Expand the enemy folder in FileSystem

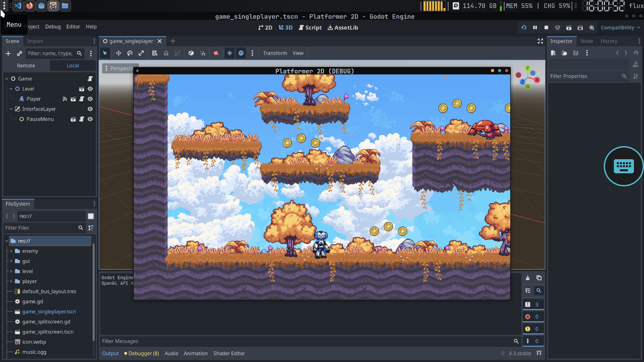11,251
